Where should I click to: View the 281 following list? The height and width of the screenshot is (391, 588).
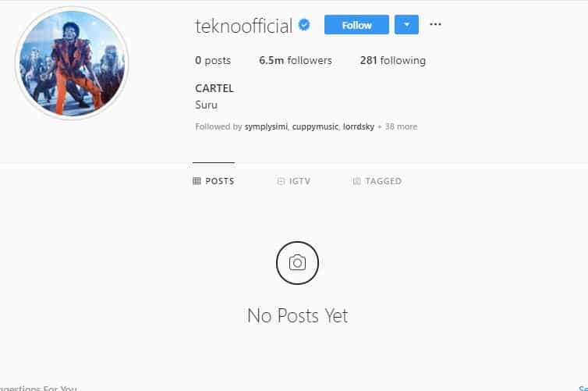click(393, 60)
